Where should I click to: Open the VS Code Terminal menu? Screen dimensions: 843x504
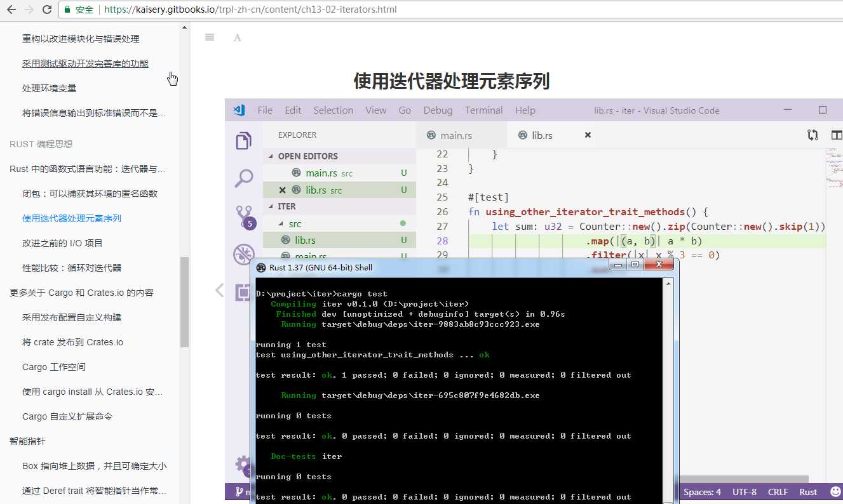pyautogui.click(x=483, y=110)
